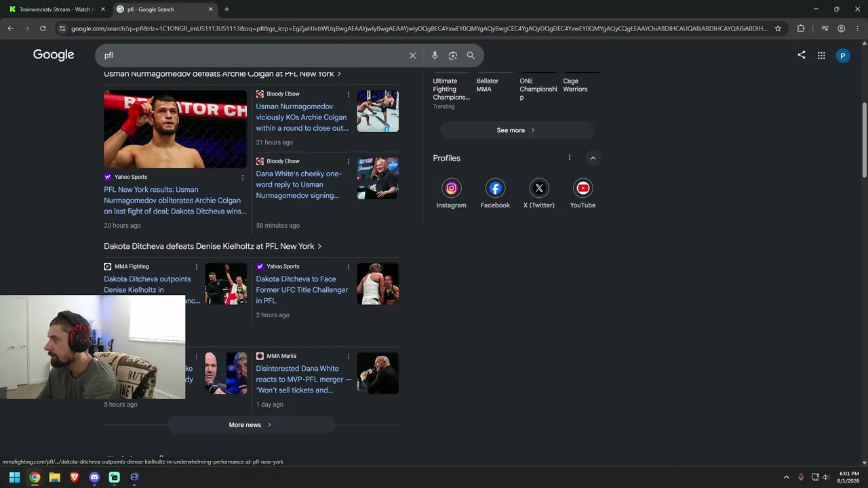Open the taskbar clock showing 6:01 PM
The image size is (868, 488).
[848, 477]
